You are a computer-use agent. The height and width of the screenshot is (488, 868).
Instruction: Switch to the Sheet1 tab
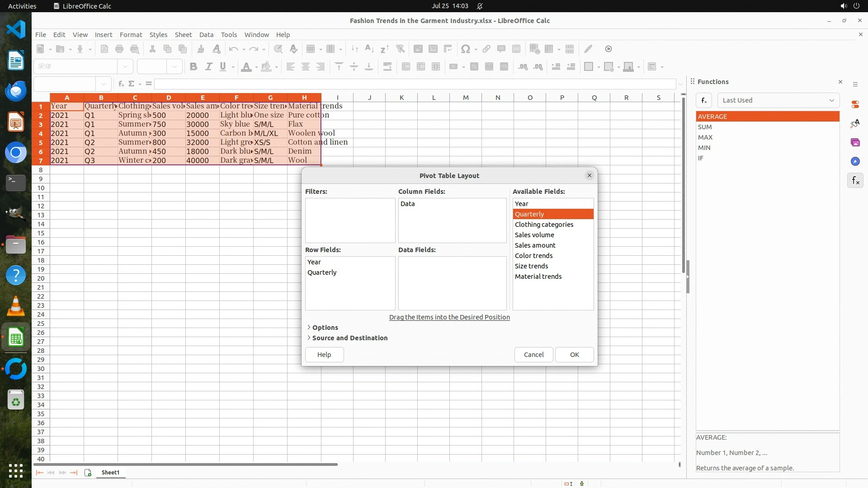click(x=110, y=473)
